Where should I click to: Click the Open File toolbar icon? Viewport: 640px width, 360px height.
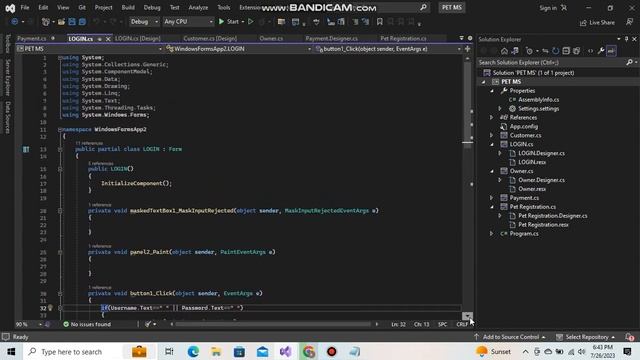click(61, 22)
